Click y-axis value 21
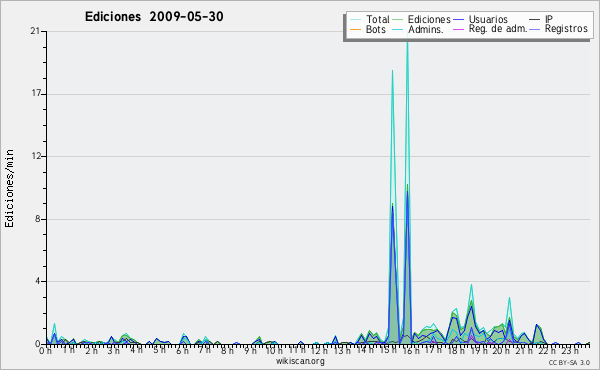 tap(35, 31)
